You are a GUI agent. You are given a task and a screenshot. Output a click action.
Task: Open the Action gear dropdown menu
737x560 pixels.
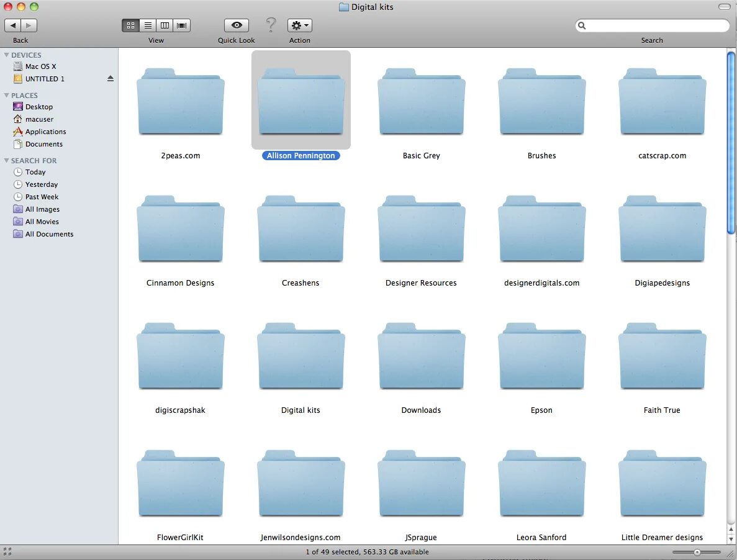pos(300,25)
